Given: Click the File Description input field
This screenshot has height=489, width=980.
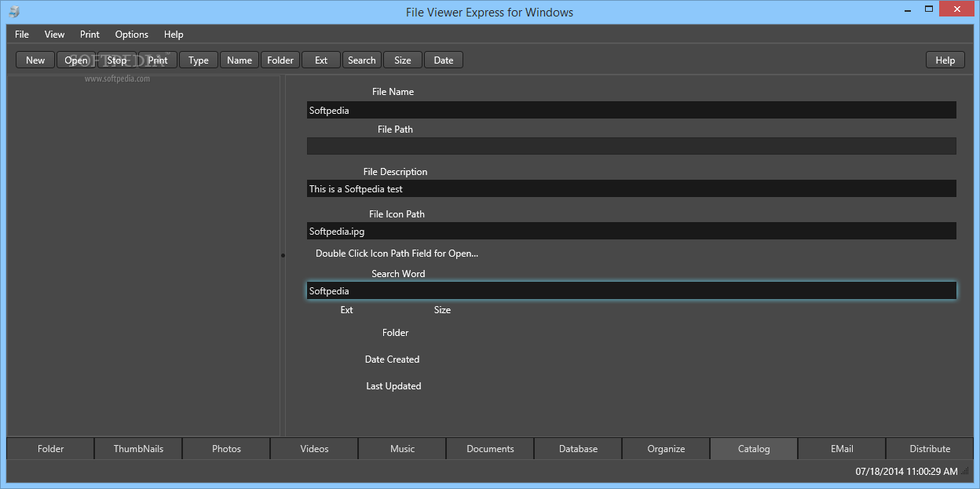Looking at the screenshot, I should (x=631, y=189).
